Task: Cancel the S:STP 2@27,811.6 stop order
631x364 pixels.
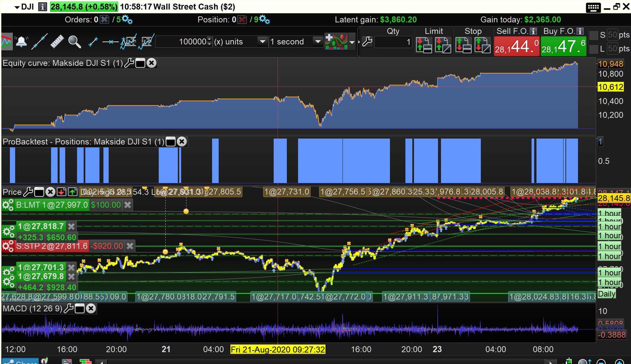Action: point(130,246)
